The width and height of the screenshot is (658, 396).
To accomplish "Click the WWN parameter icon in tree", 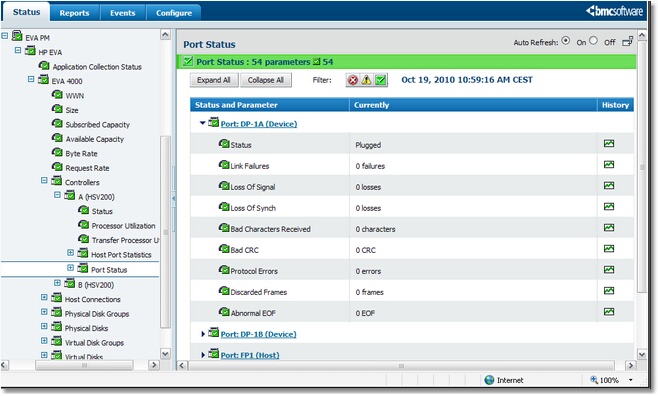I will pos(57,94).
